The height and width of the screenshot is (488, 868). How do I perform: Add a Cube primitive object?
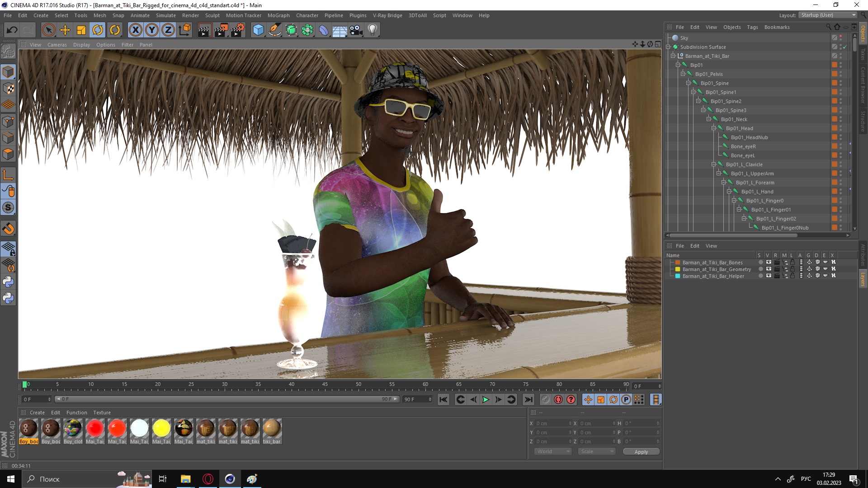[258, 30]
